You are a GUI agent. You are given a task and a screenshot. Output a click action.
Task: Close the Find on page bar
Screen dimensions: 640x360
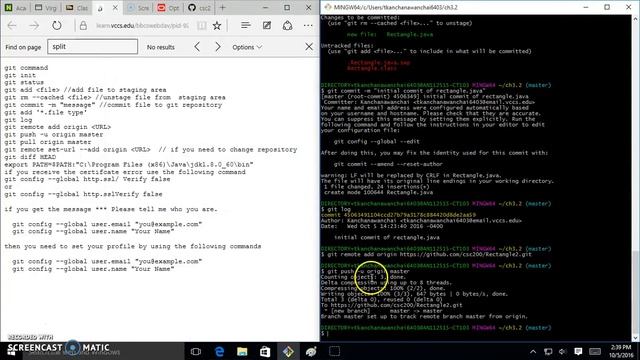[x=309, y=47]
